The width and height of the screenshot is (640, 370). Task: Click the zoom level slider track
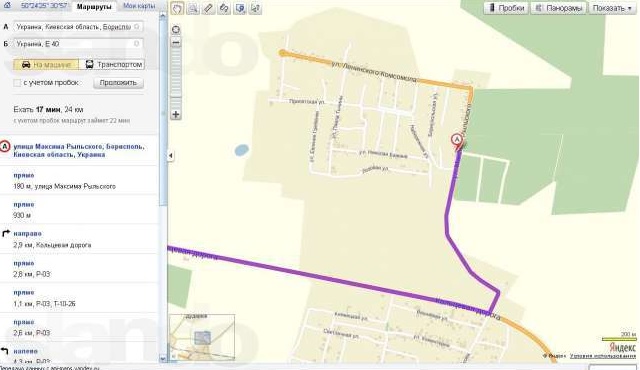tap(176, 78)
